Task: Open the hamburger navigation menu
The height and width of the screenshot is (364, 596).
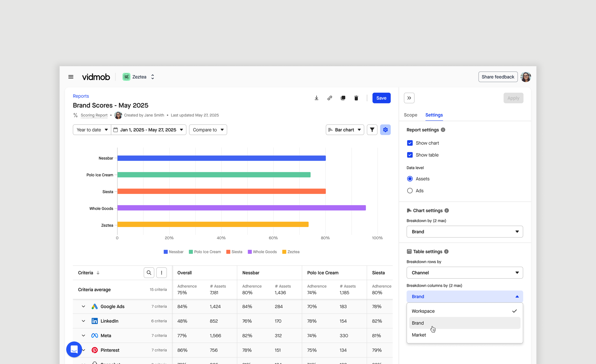Action: coord(71,77)
